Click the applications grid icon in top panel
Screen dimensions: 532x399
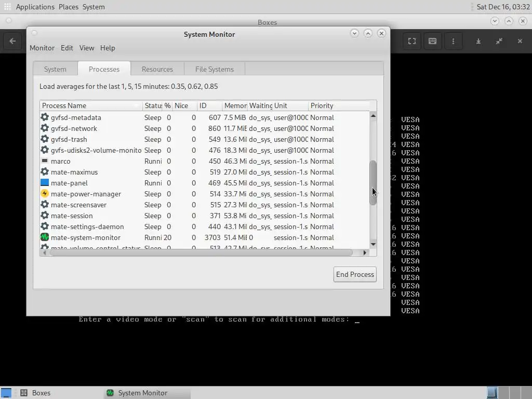coord(7,6)
